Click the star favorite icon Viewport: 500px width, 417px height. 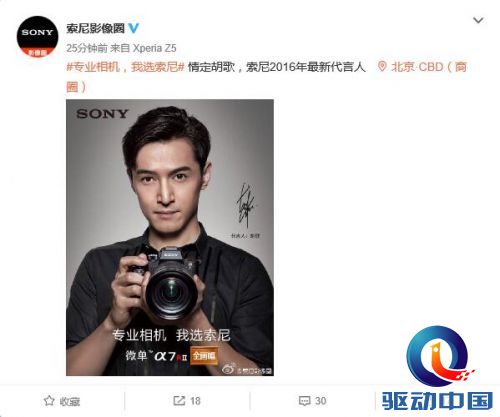tap(49, 401)
